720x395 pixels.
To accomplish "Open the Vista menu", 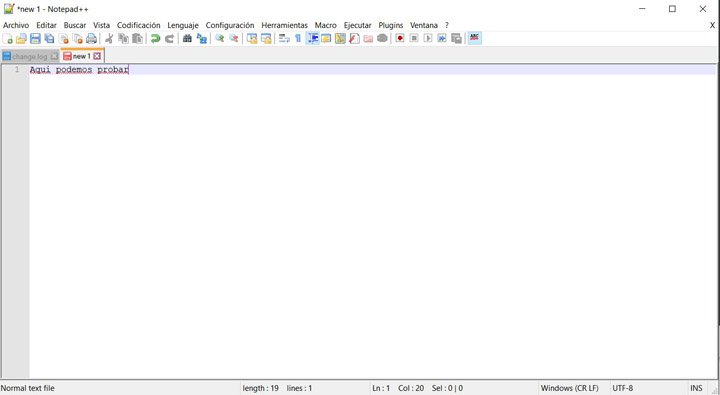I will 101,25.
